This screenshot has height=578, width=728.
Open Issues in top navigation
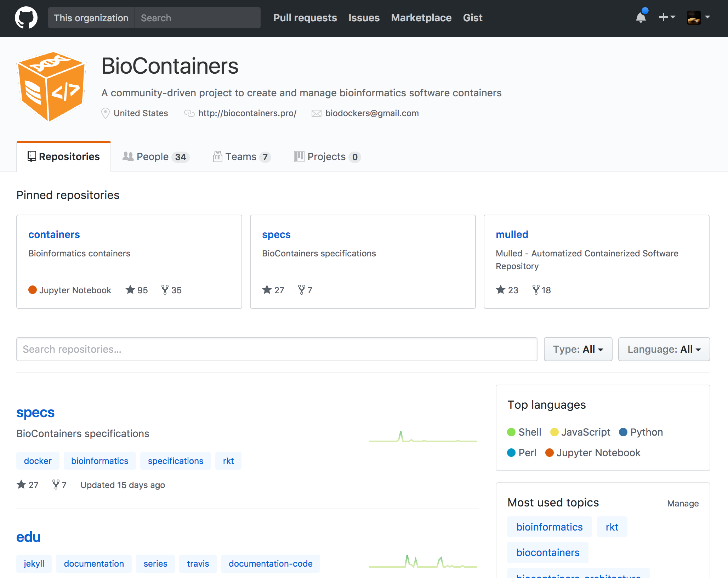364,18
